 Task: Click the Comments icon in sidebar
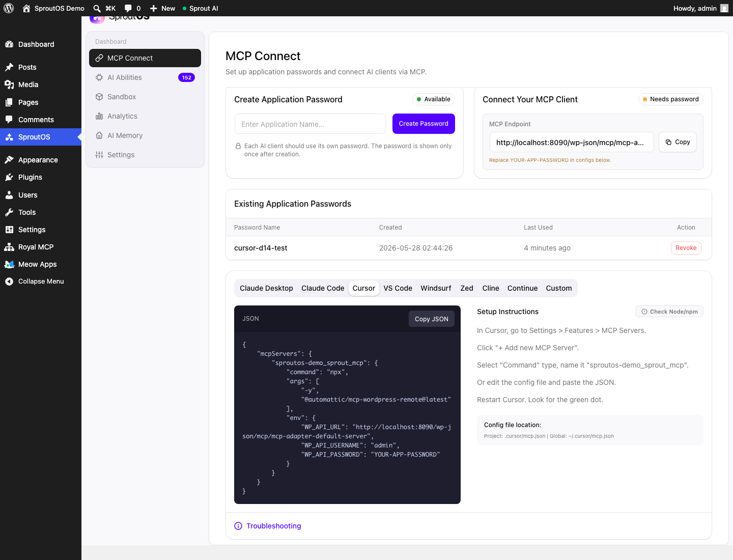[x=9, y=120]
